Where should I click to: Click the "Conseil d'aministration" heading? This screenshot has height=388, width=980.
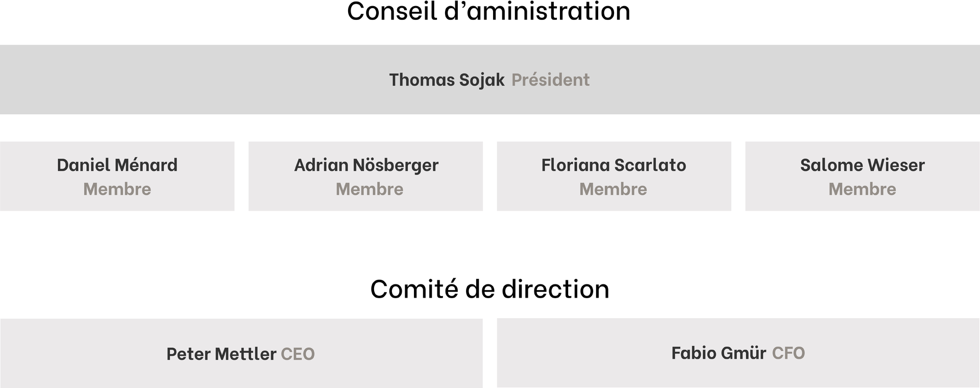point(488,11)
